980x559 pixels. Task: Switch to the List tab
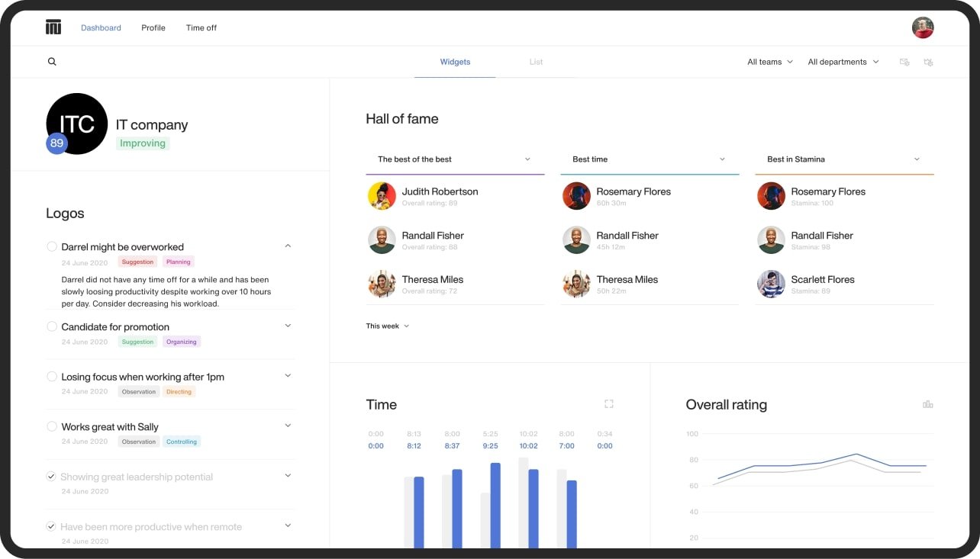tap(536, 62)
